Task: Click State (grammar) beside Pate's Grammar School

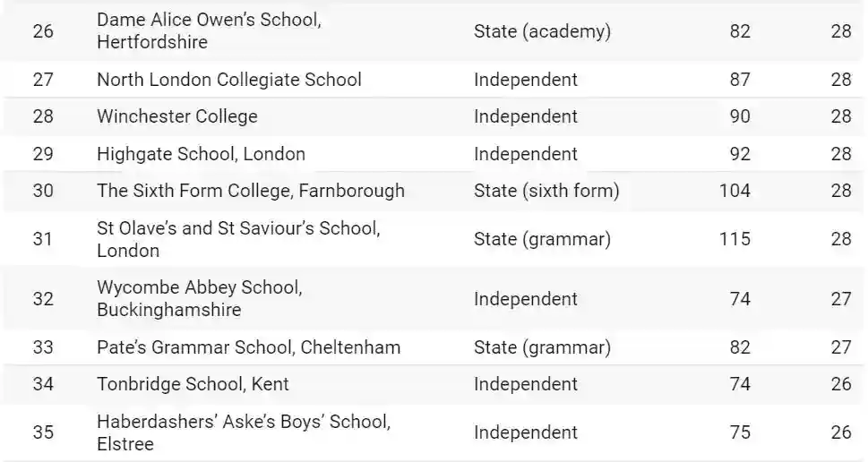Action: [542, 347]
